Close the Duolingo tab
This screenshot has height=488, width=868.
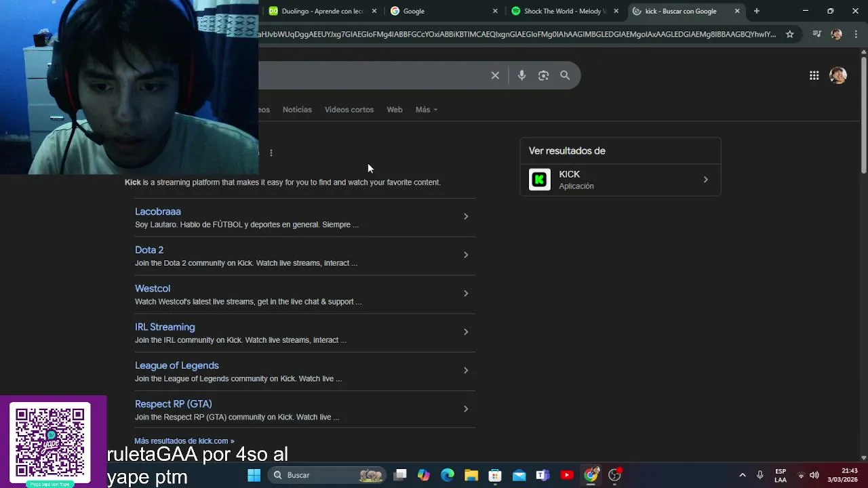point(374,11)
